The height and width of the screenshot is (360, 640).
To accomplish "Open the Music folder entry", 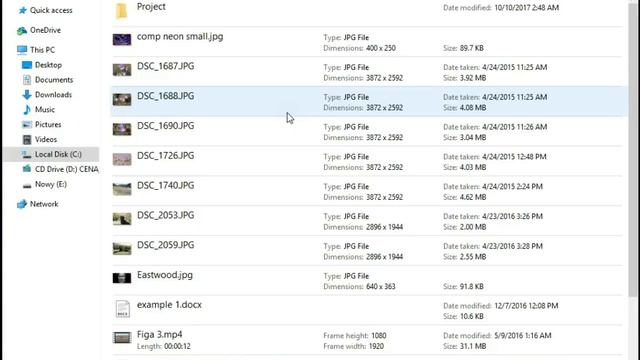I will [45, 109].
